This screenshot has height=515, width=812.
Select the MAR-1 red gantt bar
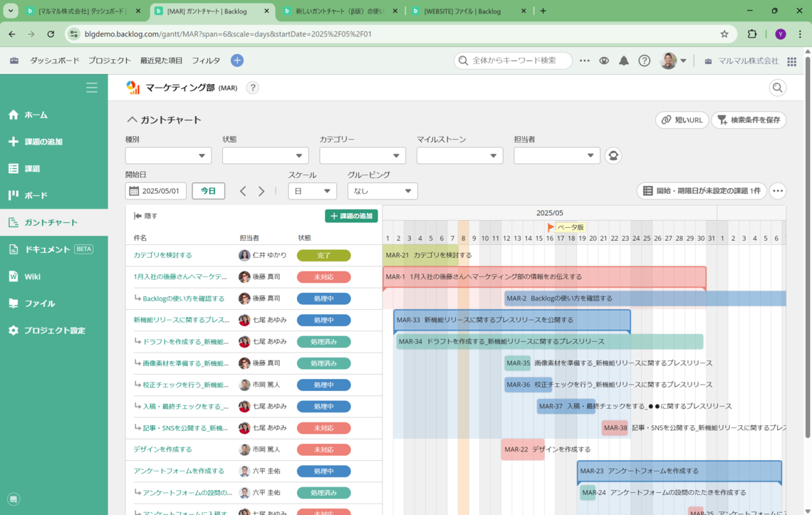pos(544,276)
